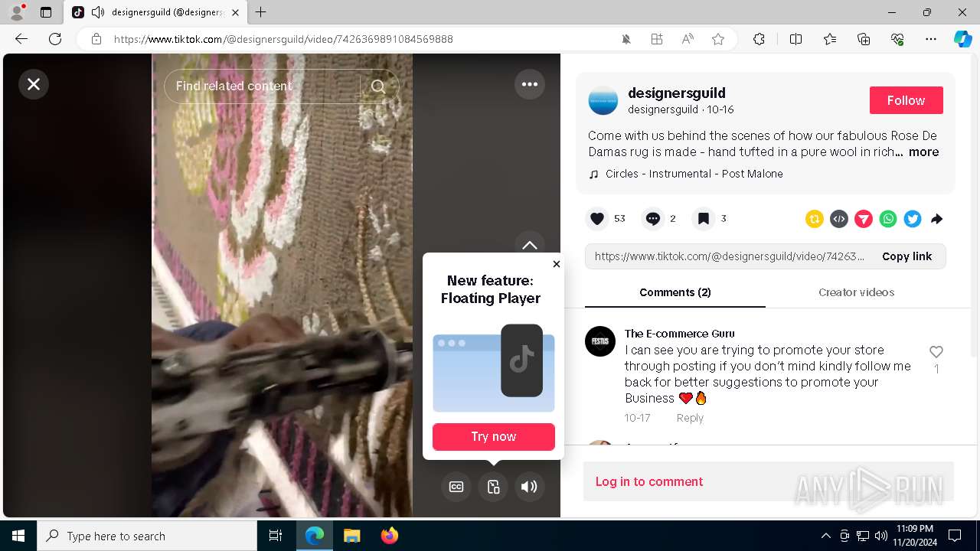This screenshot has height=551, width=980.
Task: Open the video three-dots options menu
Action: (530, 84)
